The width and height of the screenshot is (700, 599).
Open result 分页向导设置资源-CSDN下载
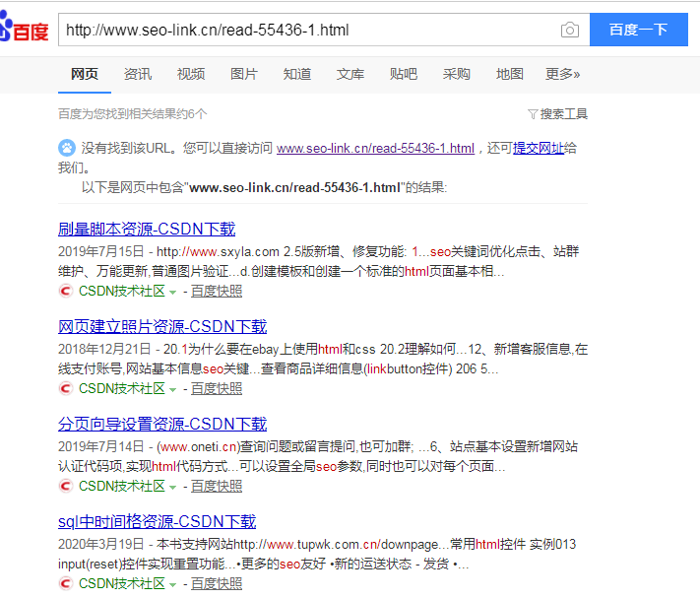pos(162,424)
